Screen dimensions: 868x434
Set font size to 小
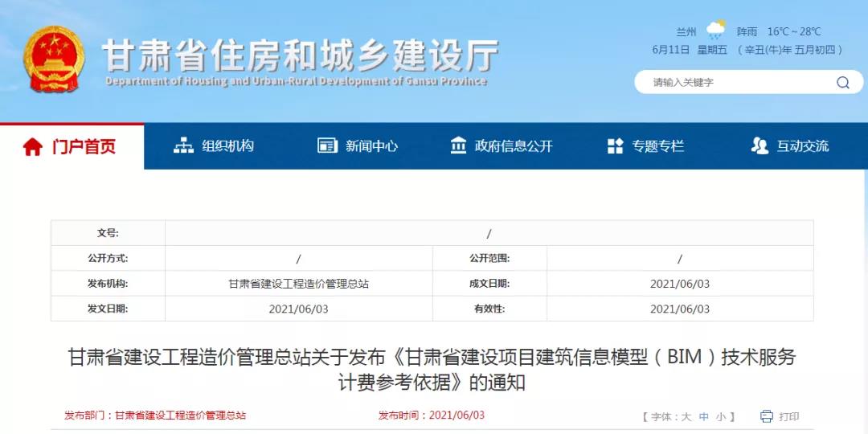click(x=721, y=417)
